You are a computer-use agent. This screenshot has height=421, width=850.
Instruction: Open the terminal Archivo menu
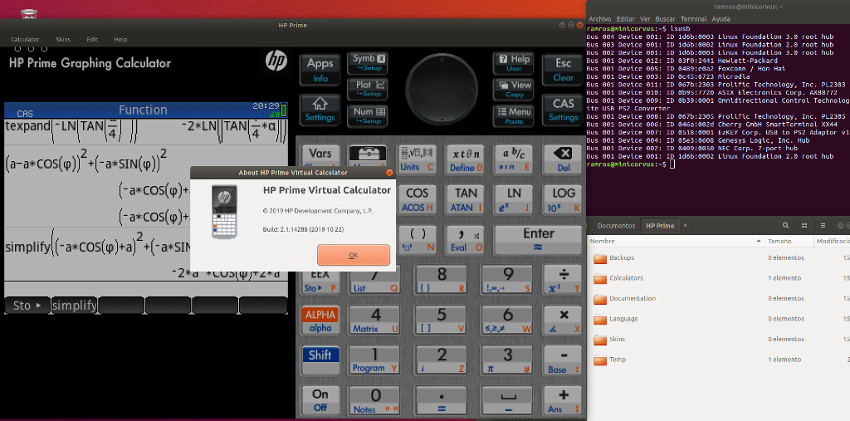[x=600, y=19]
